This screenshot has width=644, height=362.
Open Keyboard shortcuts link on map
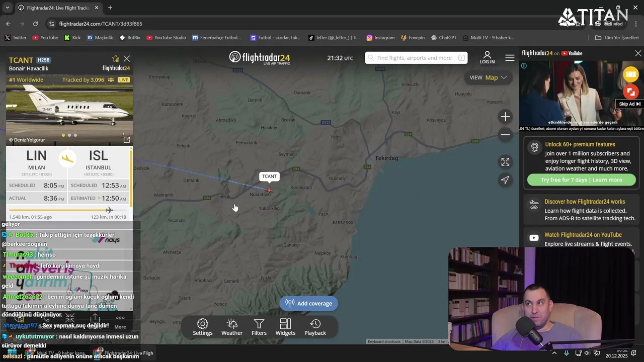[x=384, y=342]
